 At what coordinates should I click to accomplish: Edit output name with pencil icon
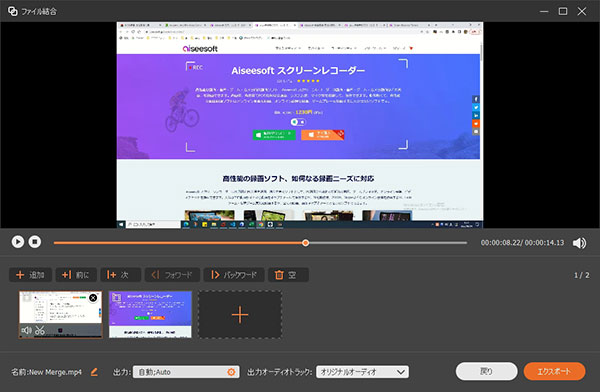click(94, 372)
